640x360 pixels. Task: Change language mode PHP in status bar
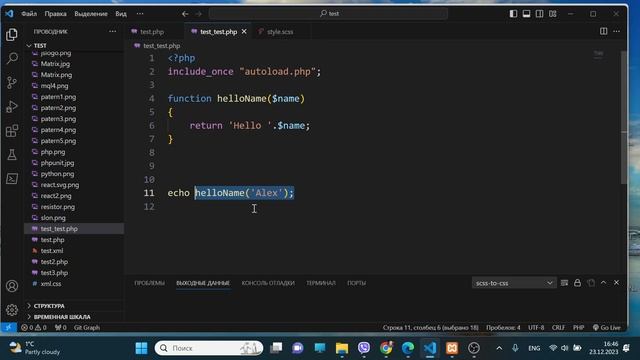(578, 327)
